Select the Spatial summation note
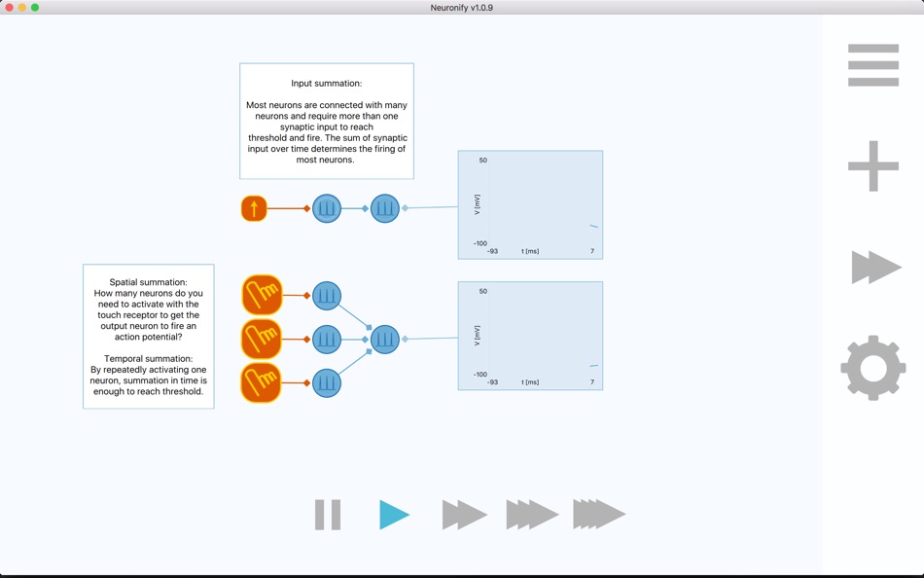Screen dimensions: 924x578 [149, 336]
